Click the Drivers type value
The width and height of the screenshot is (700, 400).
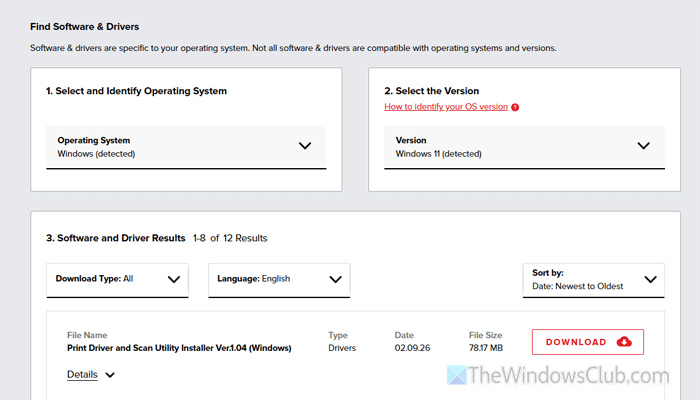pyautogui.click(x=342, y=348)
